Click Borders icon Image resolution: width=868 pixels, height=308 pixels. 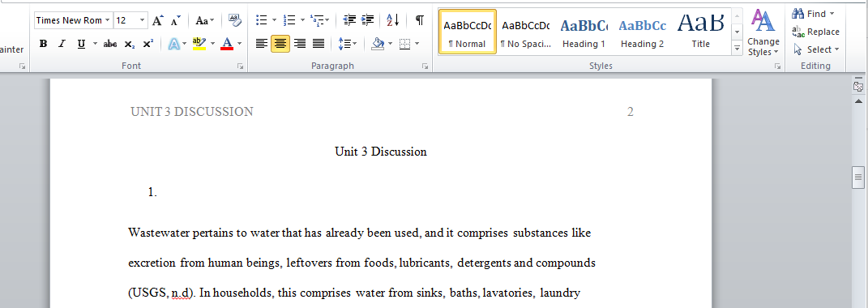[x=404, y=44]
